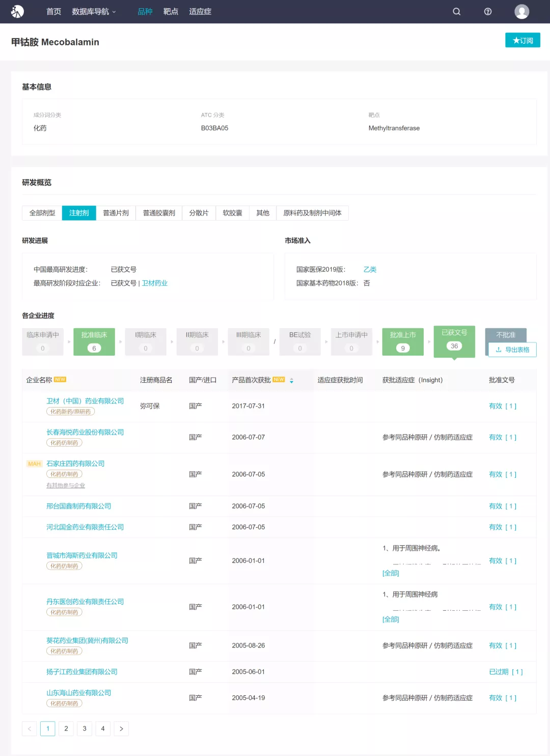Image resolution: width=550 pixels, height=756 pixels.
Task: Open 有效 [1] approval for 山东海山药业
Action: [503, 698]
